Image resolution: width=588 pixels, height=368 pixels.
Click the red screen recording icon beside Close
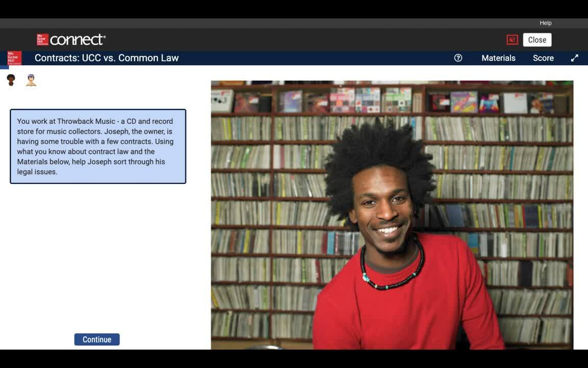click(x=512, y=40)
